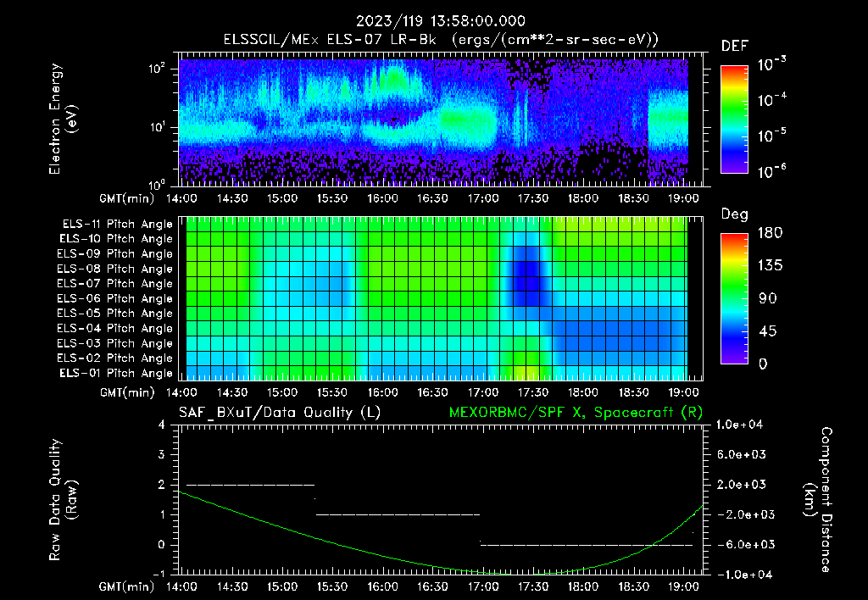Click the 14:30 label under the pitch angle panel
Viewport: 868px width, 600px height.
pyautogui.click(x=232, y=392)
